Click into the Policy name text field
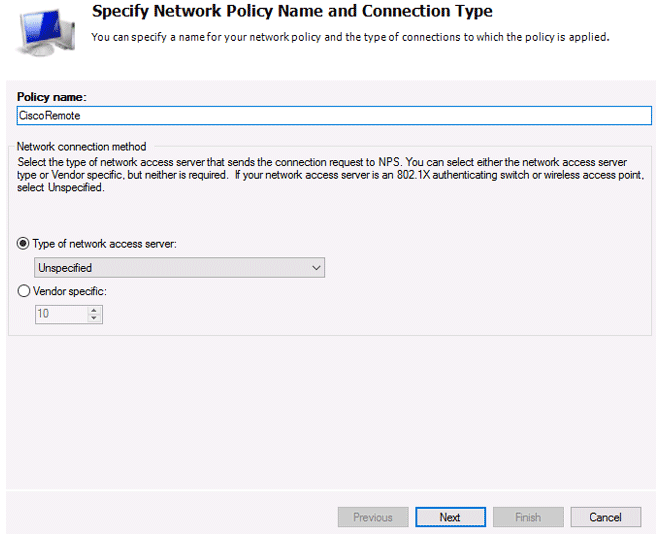664x543 pixels. [334, 116]
